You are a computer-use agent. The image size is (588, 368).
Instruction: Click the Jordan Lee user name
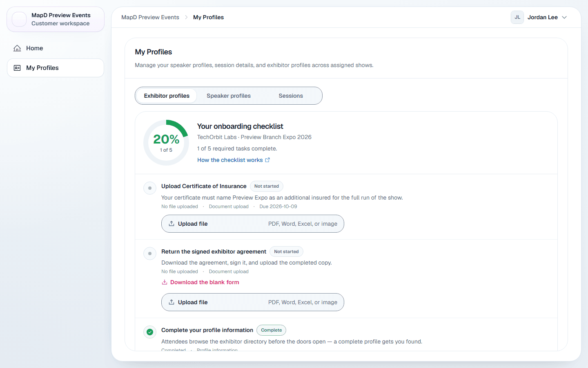(543, 17)
